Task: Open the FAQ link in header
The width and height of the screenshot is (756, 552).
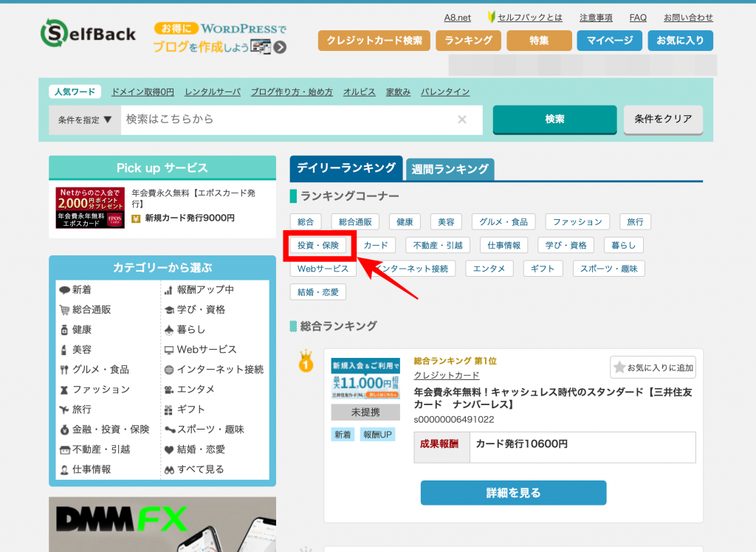Action: [638, 17]
